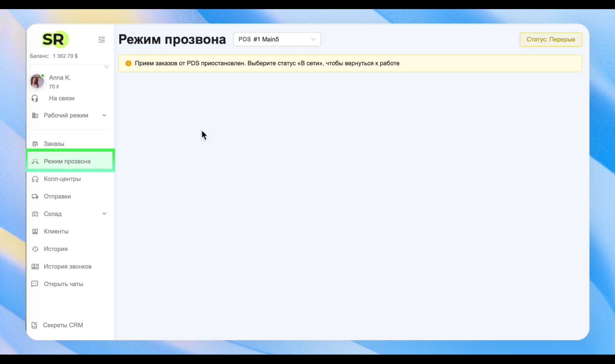Click the PDS dropdown arrow
615x364 pixels.
point(313,39)
